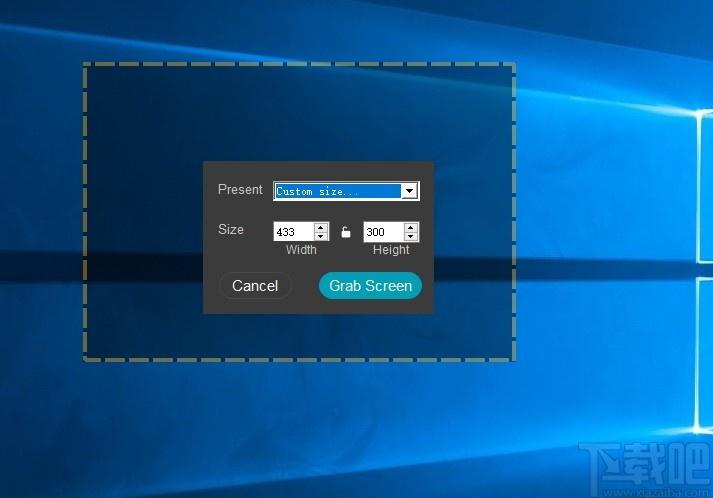Click the Height label under the field
The width and height of the screenshot is (713, 498).
pyautogui.click(x=391, y=249)
